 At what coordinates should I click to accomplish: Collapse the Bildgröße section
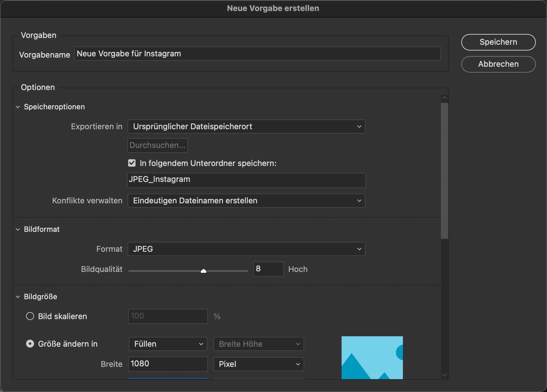click(x=18, y=297)
